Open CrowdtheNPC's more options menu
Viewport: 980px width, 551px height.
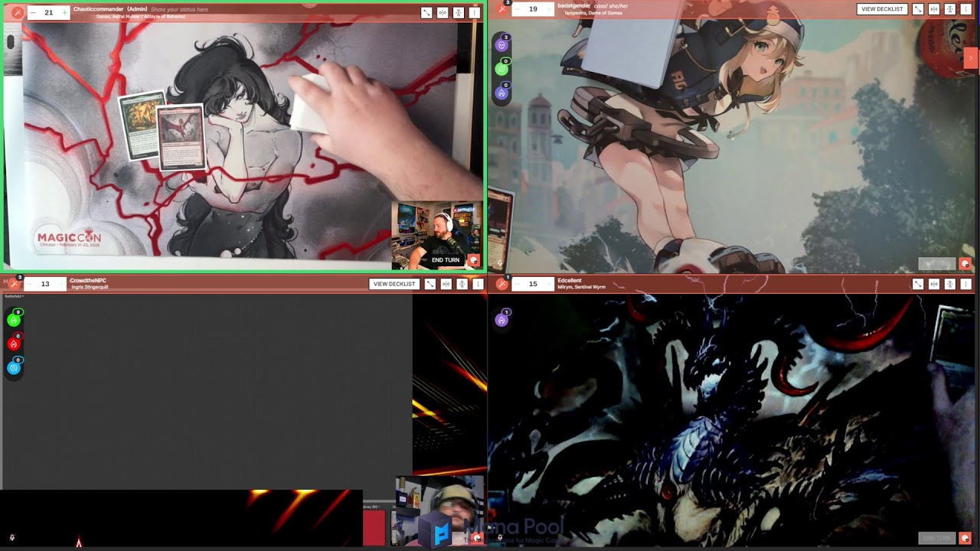point(478,284)
